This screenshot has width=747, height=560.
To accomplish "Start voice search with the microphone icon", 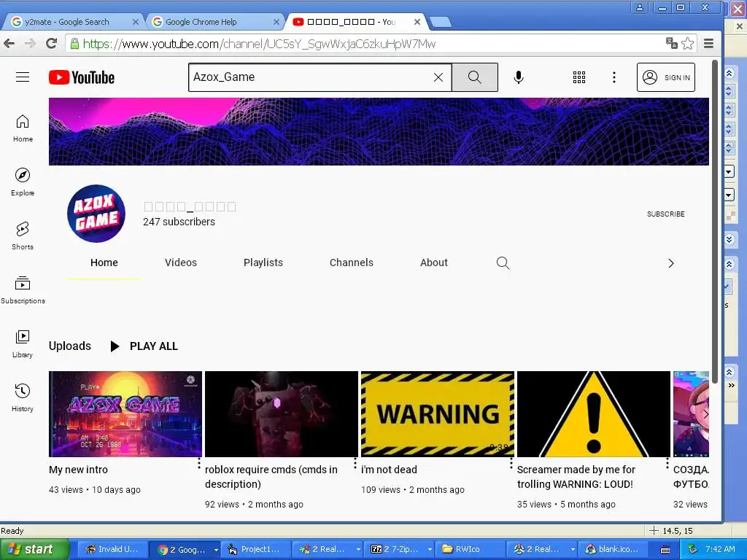I will [519, 77].
